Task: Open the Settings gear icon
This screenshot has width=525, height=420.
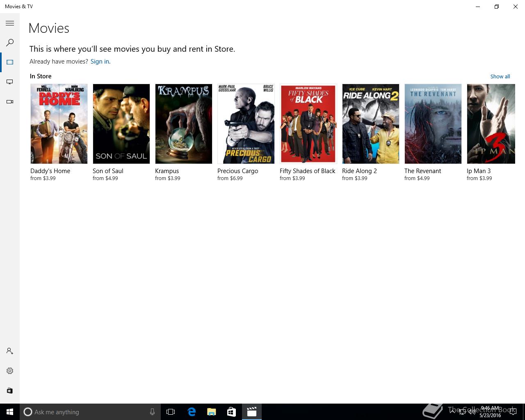Action: coord(10,371)
